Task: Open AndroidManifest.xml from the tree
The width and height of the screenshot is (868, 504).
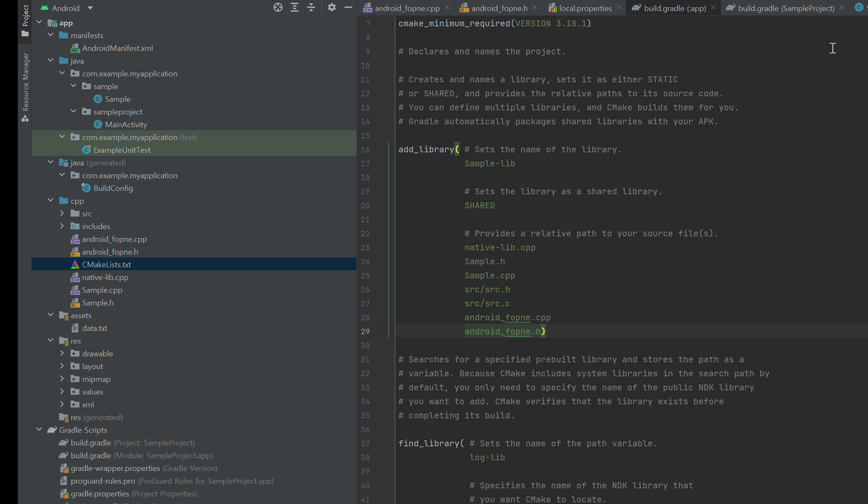Action: pyautogui.click(x=117, y=48)
